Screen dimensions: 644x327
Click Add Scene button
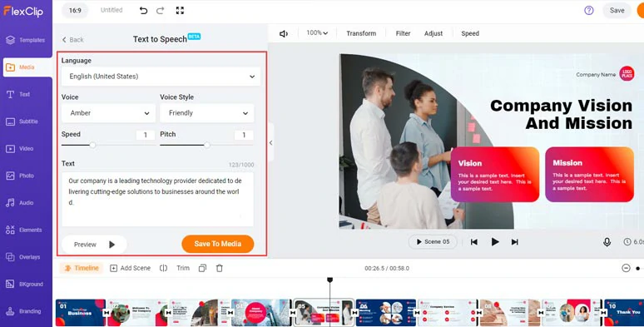coord(130,268)
